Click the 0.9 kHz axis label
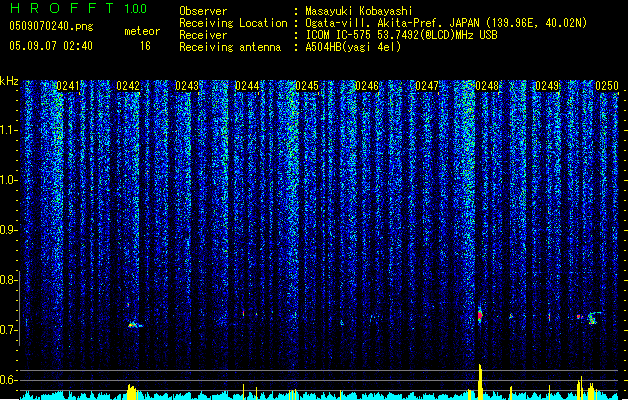 pyautogui.click(x=8, y=230)
